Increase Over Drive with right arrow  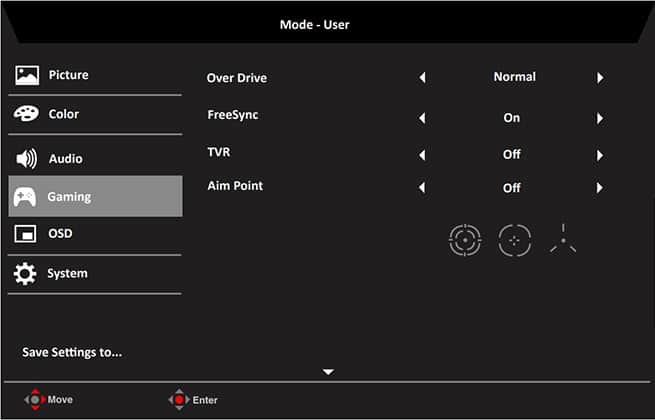[600, 77]
